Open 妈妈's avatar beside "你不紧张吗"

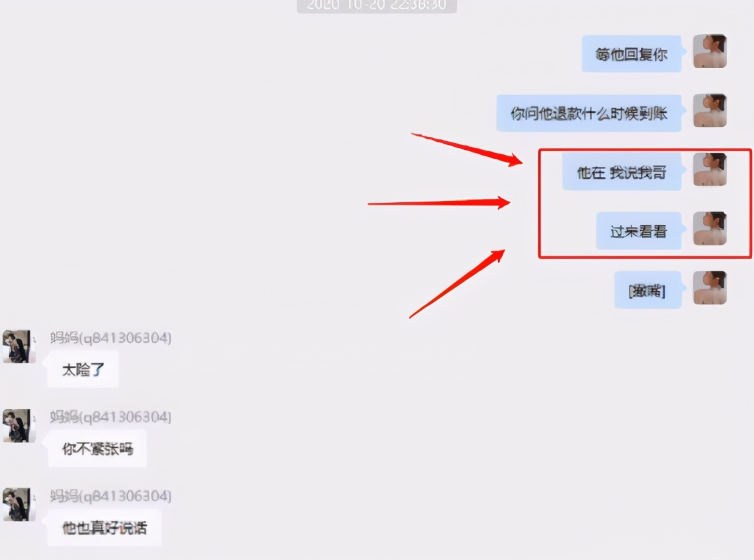[x=19, y=426]
